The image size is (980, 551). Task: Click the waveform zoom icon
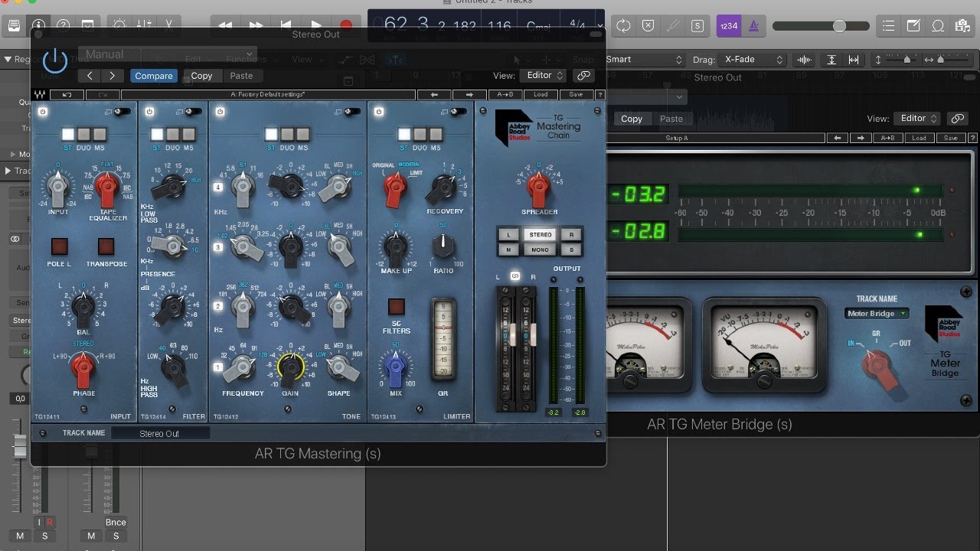pyautogui.click(x=804, y=60)
